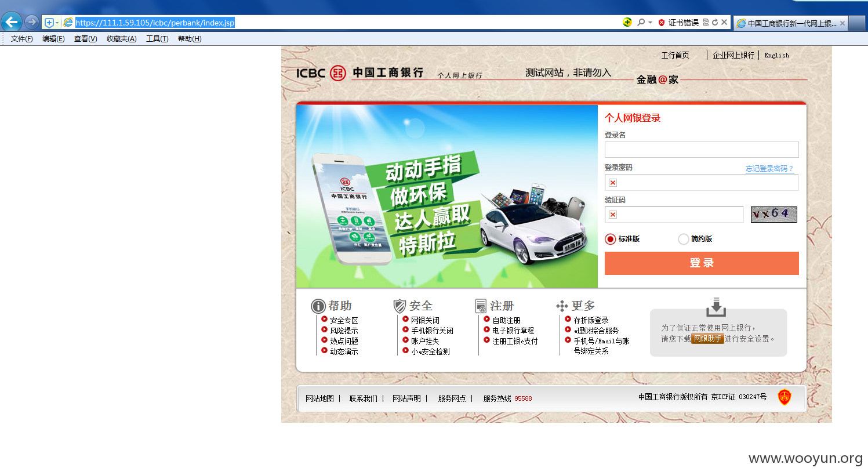Image resolution: width=868 pixels, height=475 pixels.
Task: Close the 中国工商银行 browser tab
Action: 842,23
